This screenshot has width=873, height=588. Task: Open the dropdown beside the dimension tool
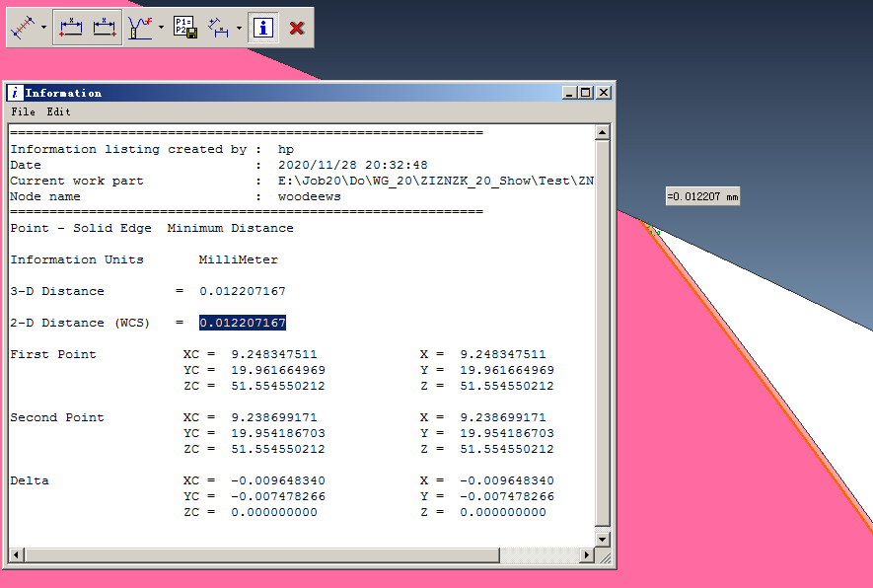pos(238,29)
